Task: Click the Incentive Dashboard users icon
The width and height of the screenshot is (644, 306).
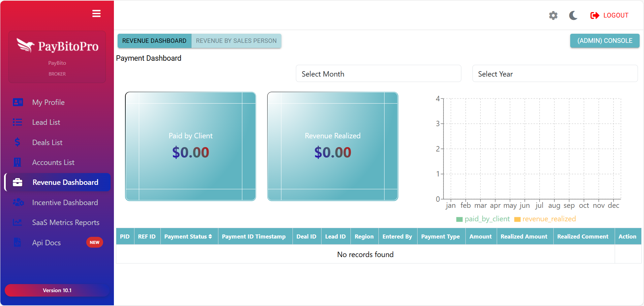Action: (x=18, y=202)
